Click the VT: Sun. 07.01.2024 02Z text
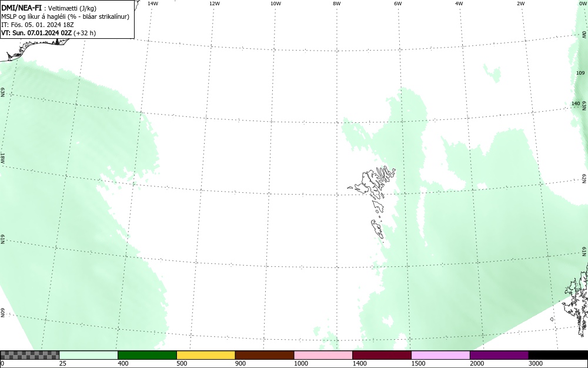 pos(36,33)
